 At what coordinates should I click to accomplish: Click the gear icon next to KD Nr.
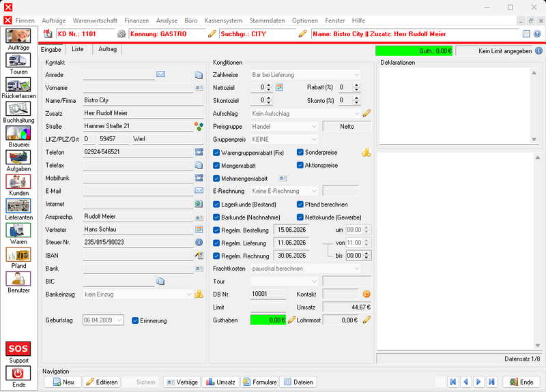(x=121, y=33)
